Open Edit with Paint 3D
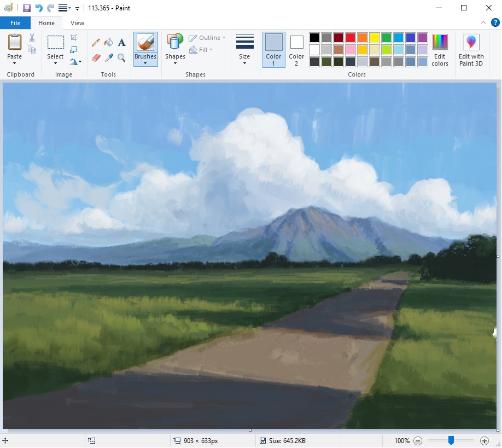 (x=471, y=50)
